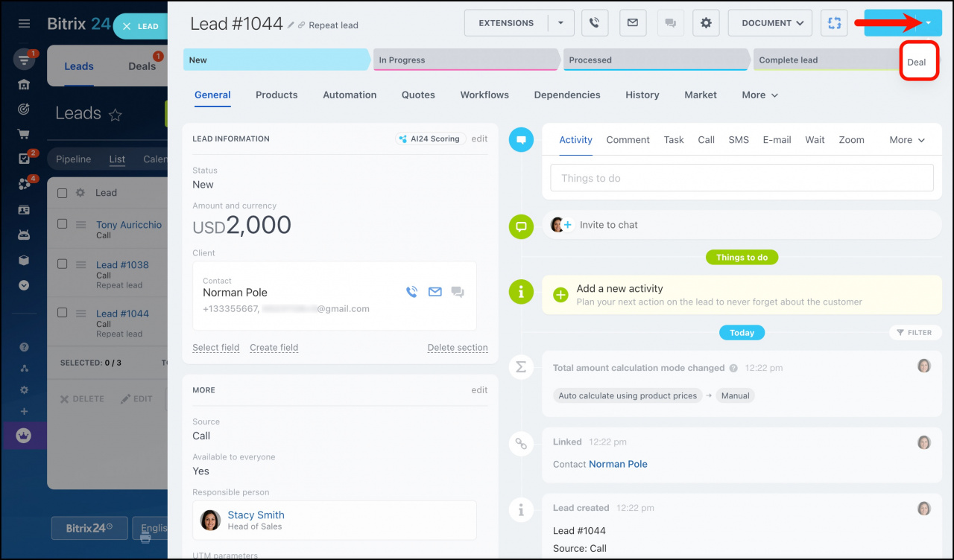Click the phone call button in lead header
954x560 pixels.
tap(594, 23)
